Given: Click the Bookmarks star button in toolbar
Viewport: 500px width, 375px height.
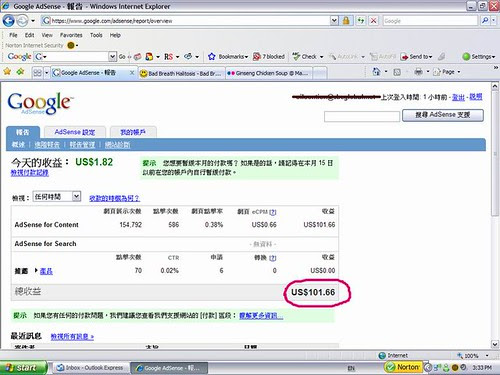Looking at the screenshot, I should [x=212, y=56].
